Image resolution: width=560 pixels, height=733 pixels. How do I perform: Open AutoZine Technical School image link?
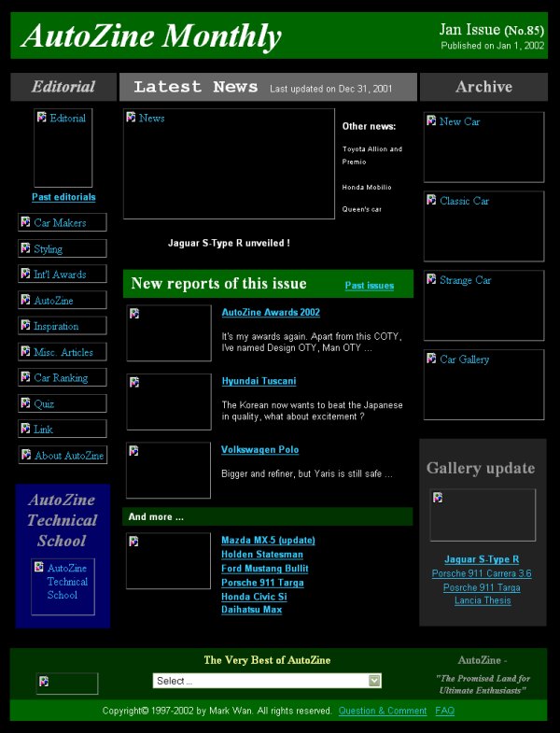(x=63, y=586)
